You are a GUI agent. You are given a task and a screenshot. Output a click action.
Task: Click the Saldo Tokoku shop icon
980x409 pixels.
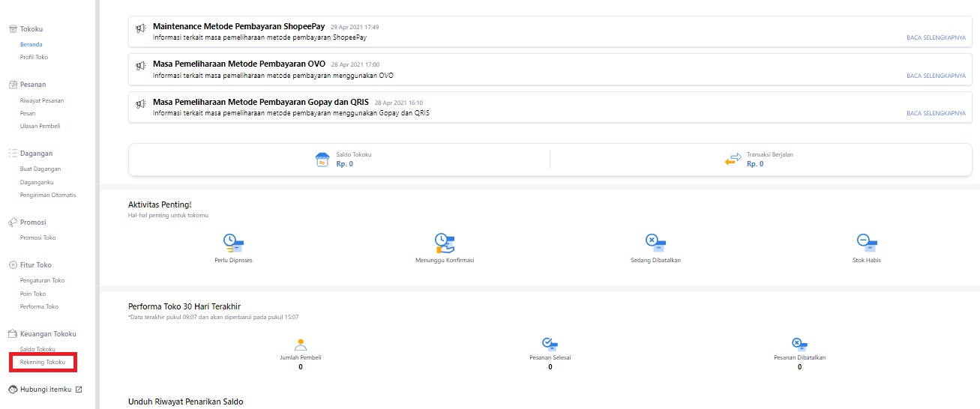pos(322,159)
